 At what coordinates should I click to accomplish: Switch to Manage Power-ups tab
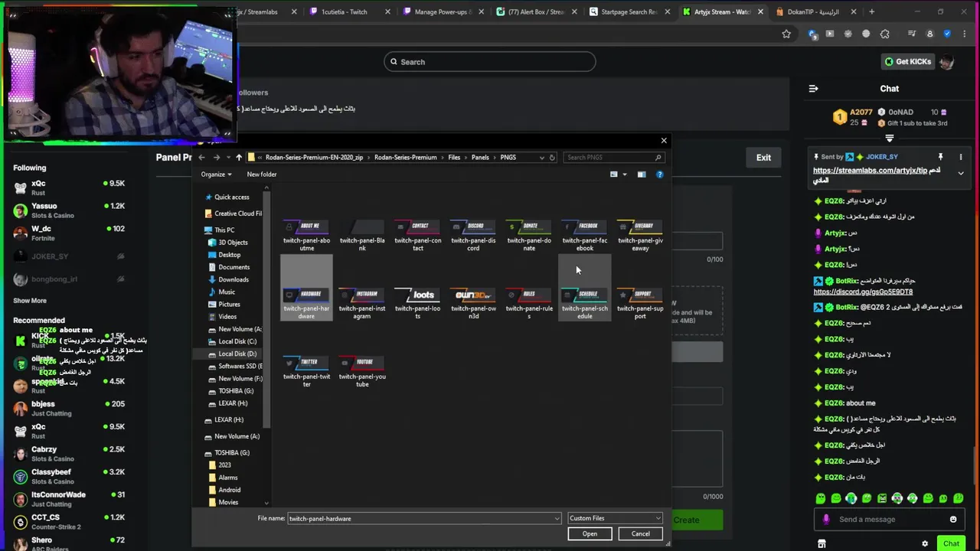tap(443, 11)
